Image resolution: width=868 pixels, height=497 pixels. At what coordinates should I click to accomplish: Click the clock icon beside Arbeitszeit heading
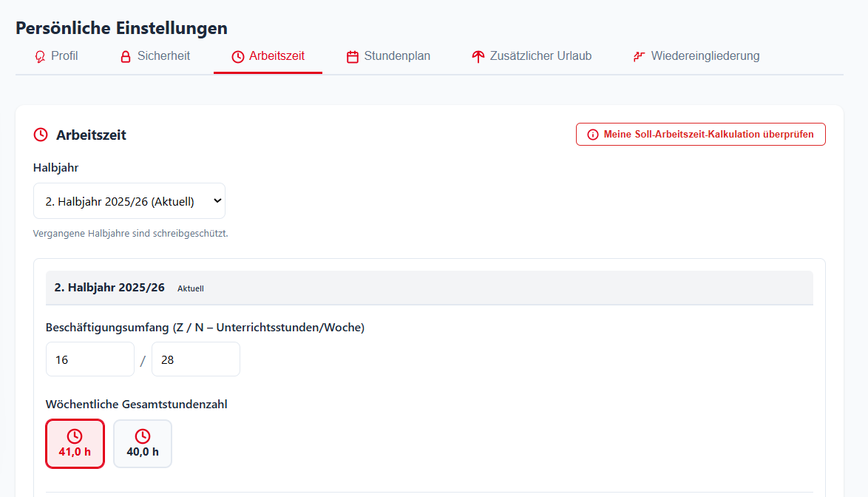41,135
